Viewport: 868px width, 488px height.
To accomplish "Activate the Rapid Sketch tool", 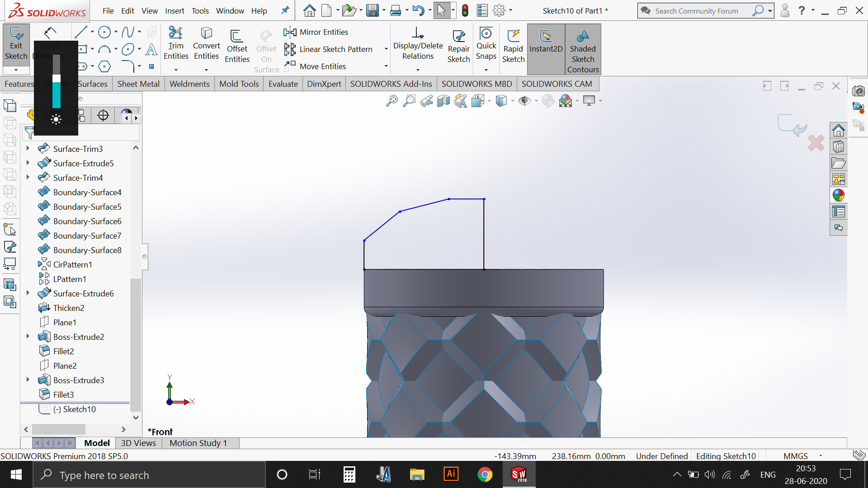I will [513, 46].
